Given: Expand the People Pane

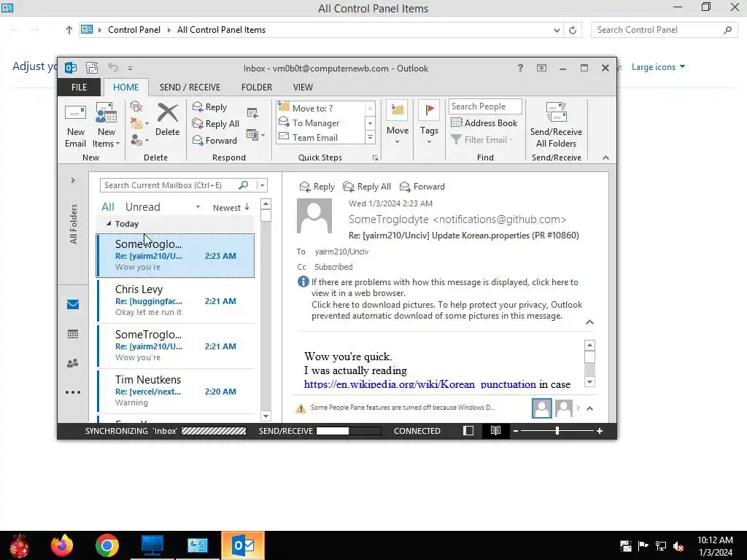Looking at the screenshot, I should pos(589,408).
